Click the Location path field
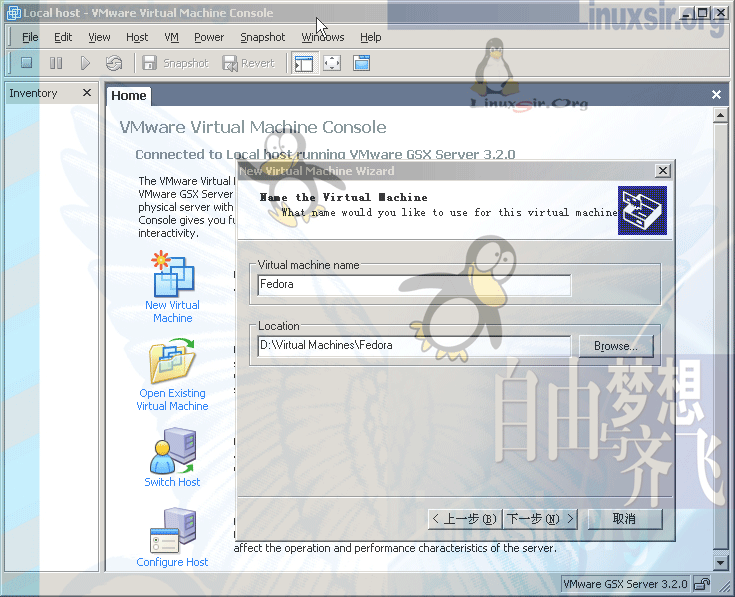 coord(414,346)
